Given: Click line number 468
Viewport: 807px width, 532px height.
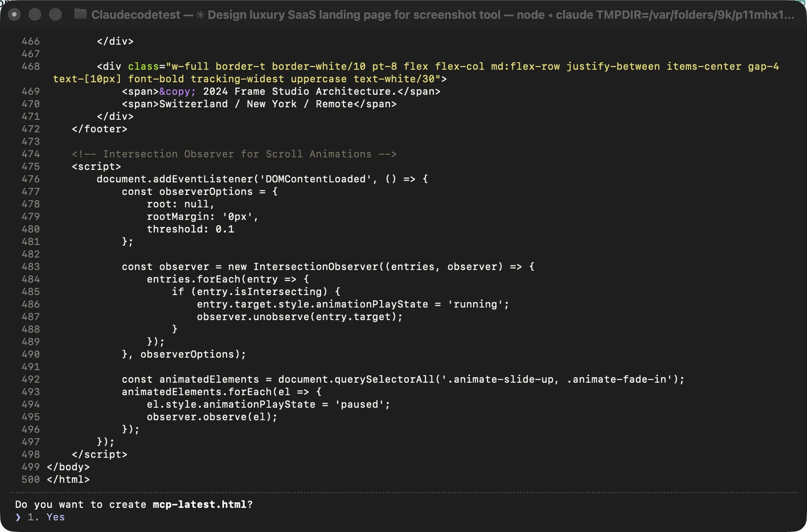Looking at the screenshot, I should (31, 66).
